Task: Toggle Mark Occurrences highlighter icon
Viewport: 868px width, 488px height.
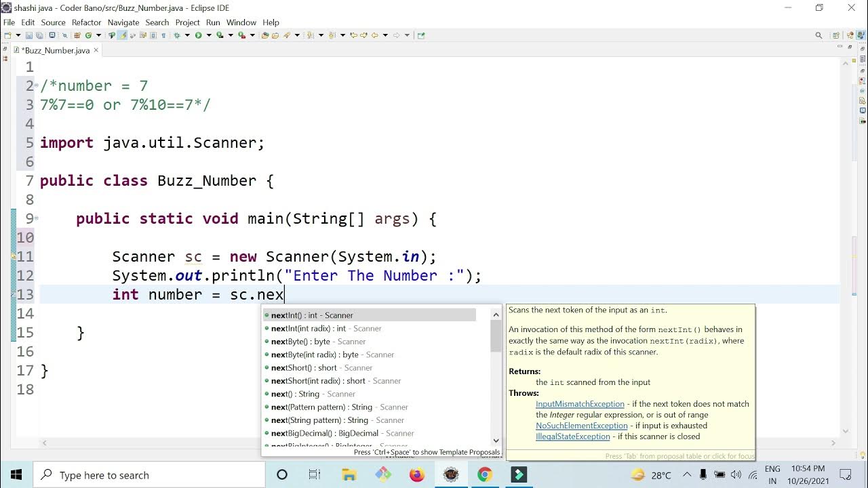Action: pyautogui.click(x=123, y=35)
